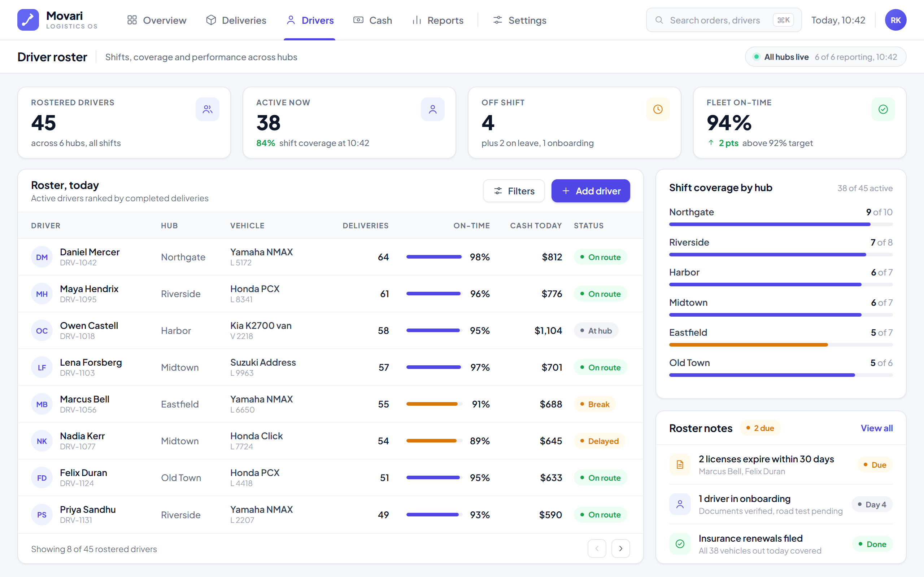
Task: Open the Cash tab
Action: [x=372, y=20]
